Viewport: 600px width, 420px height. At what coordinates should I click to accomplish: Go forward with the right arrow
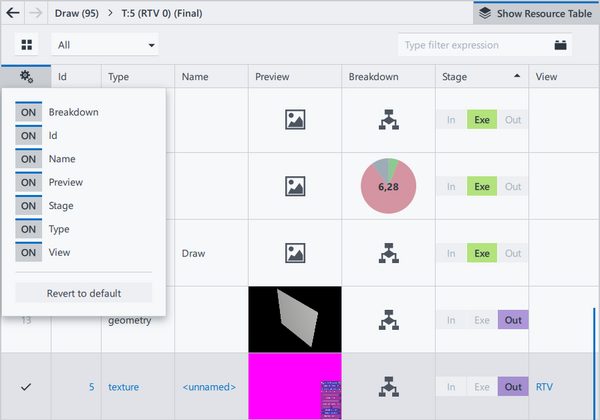(36, 13)
